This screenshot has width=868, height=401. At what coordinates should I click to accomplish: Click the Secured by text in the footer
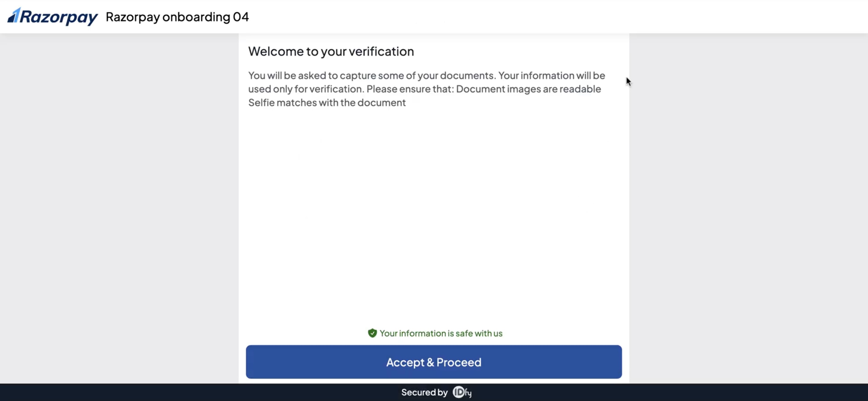(424, 392)
